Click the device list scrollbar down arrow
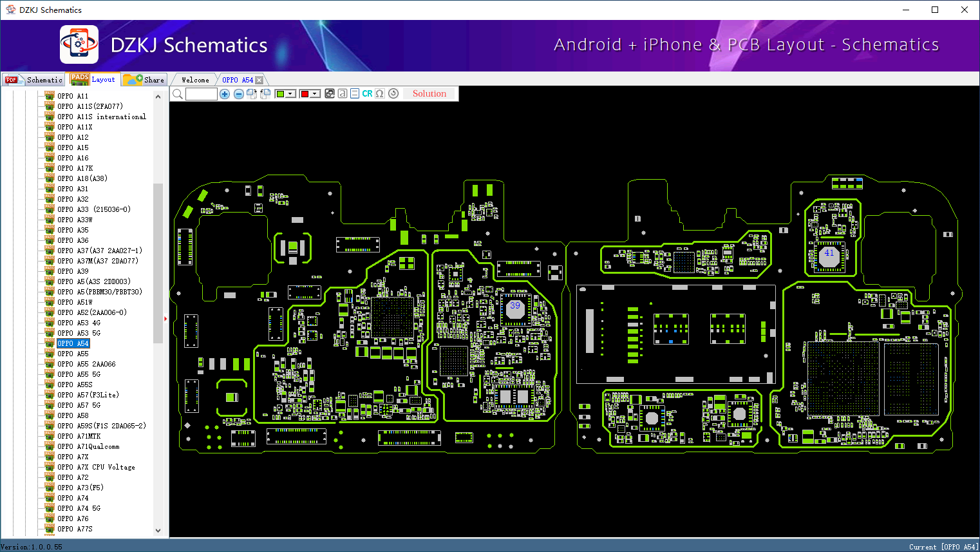The image size is (980, 552). (158, 531)
